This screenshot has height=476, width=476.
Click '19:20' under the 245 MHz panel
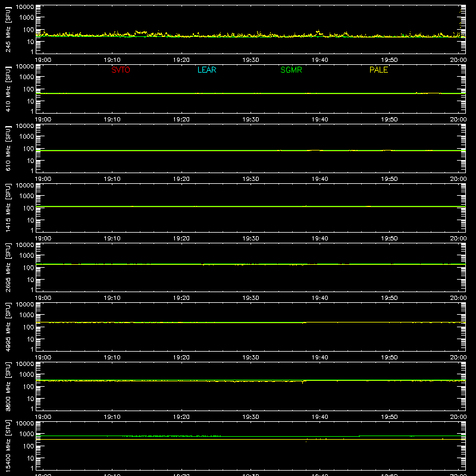pyautogui.click(x=181, y=60)
